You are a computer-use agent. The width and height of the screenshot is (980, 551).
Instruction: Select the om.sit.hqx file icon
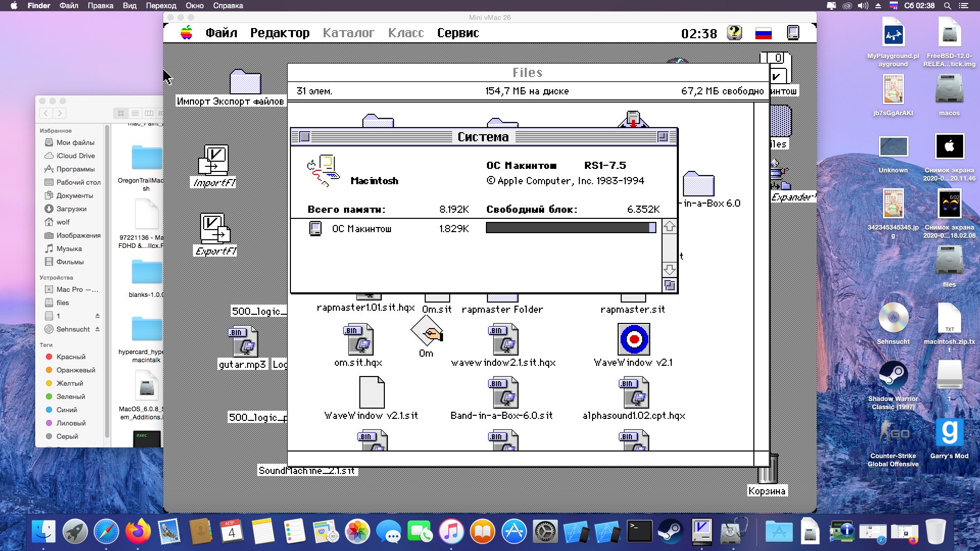(358, 340)
